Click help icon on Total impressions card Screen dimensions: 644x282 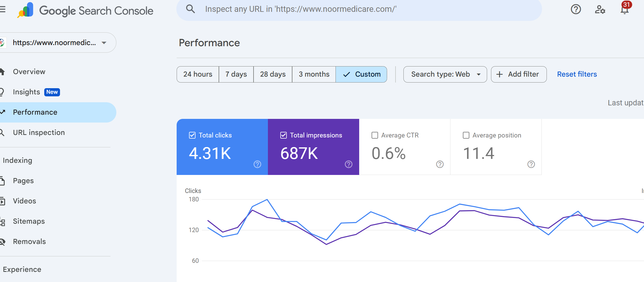coord(348,164)
